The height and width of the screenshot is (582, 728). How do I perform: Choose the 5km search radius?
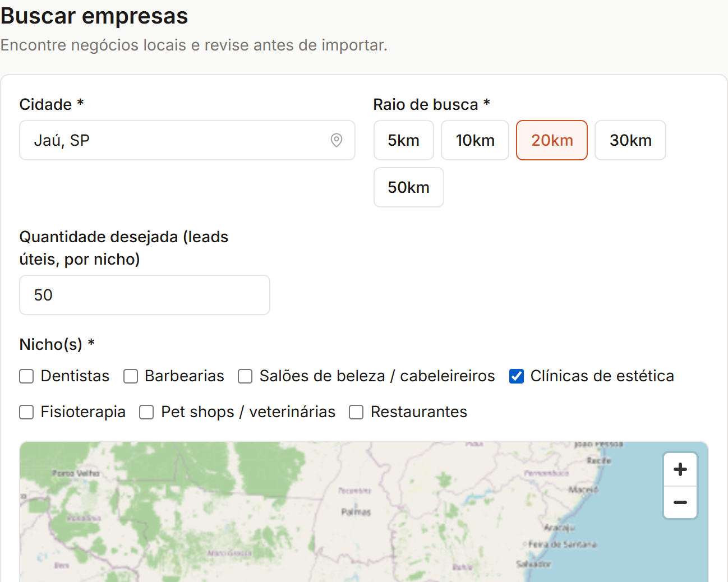click(x=404, y=140)
